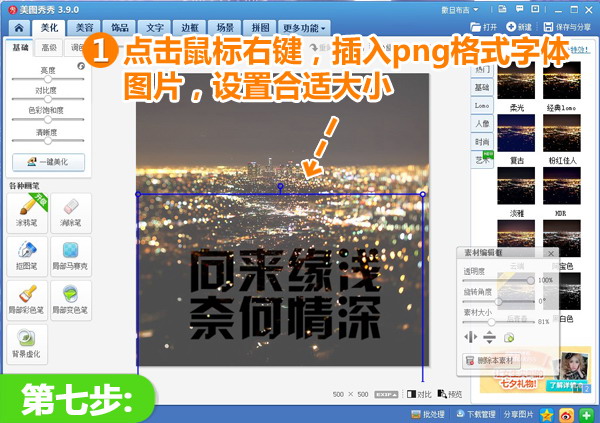
Task: Open 批处理 batch processing
Action: pyautogui.click(x=428, y=414)
